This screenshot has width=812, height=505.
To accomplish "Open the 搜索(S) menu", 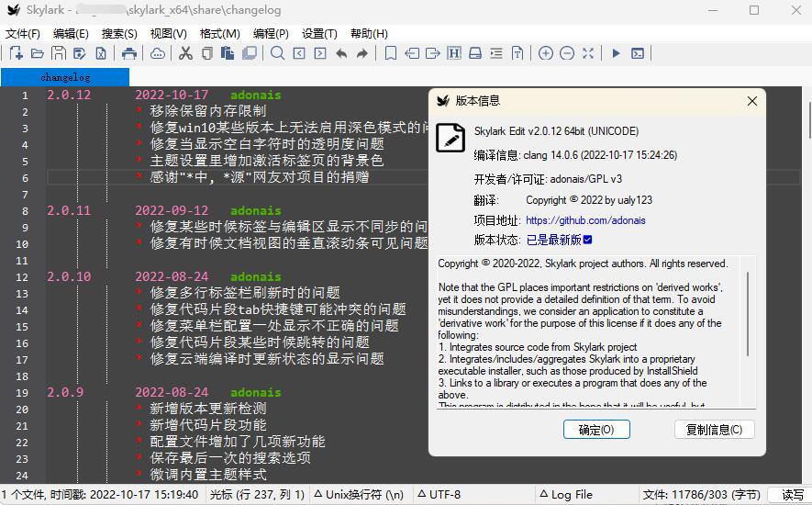I will tap(119, 34).
